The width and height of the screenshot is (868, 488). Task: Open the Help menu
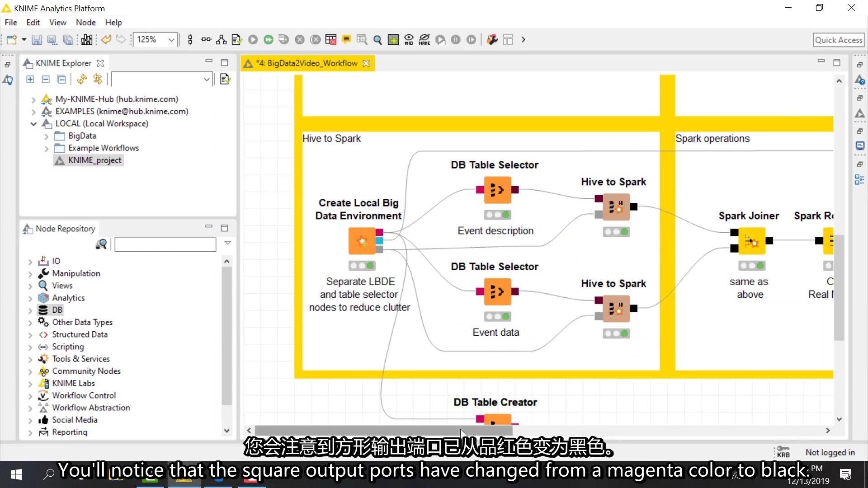point(113,23)
